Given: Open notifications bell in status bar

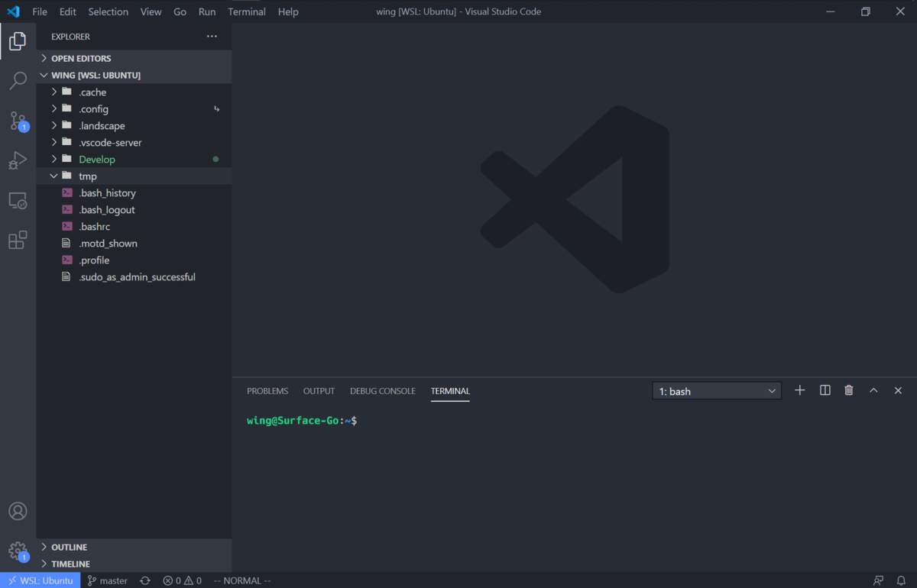Looking at the screenshot, I should 902,580.
